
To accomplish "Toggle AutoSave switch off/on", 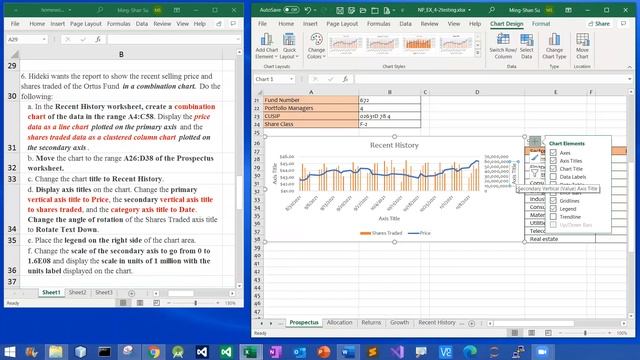I will 291,10.
